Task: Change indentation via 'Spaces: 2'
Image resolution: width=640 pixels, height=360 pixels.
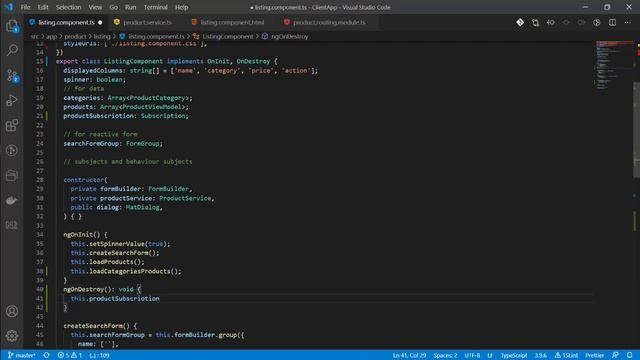Action: tap(445, 355)
